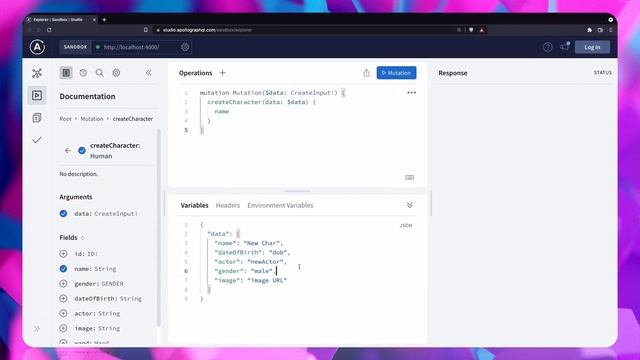Remove the name: String field

click(63, 269)
